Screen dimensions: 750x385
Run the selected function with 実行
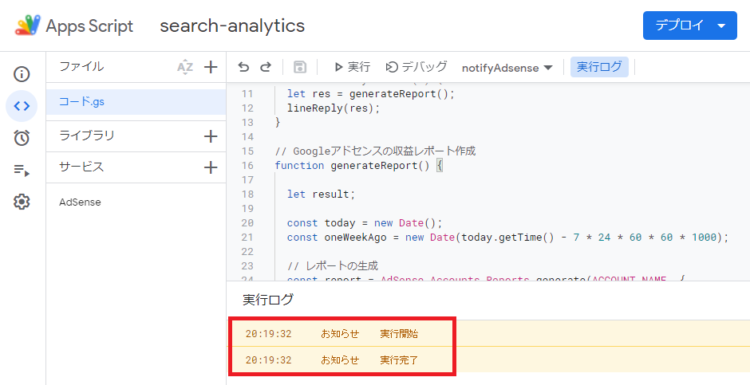point(352,67)
